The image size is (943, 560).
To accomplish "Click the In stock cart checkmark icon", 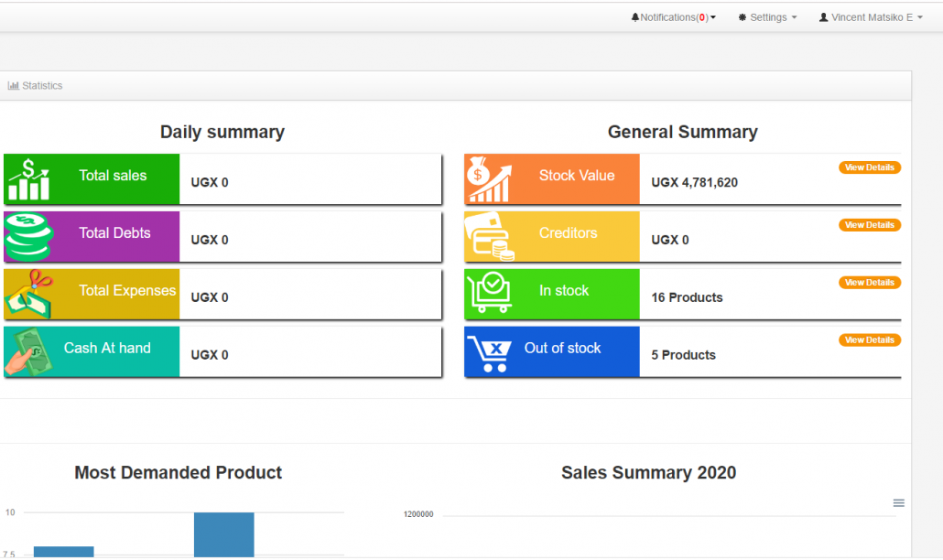I will [x=489, y=294].
